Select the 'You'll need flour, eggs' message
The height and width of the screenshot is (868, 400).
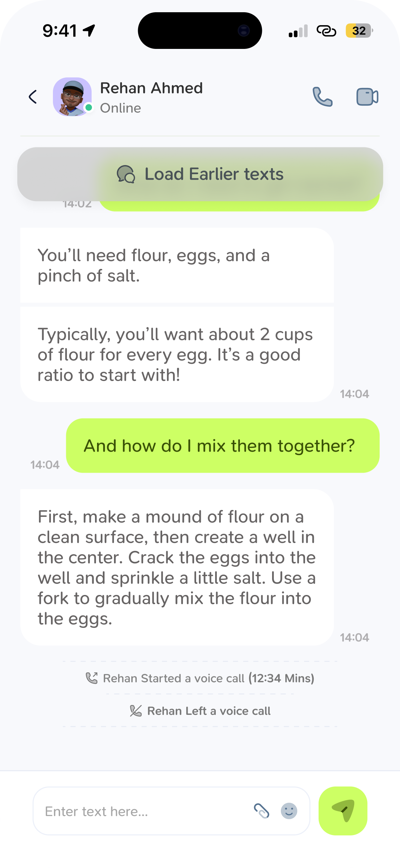tap(177, 265)
